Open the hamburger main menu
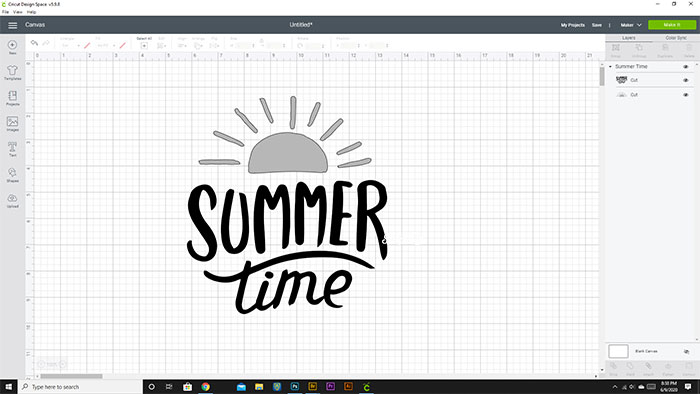700x394 pixels. pos(12,25)
